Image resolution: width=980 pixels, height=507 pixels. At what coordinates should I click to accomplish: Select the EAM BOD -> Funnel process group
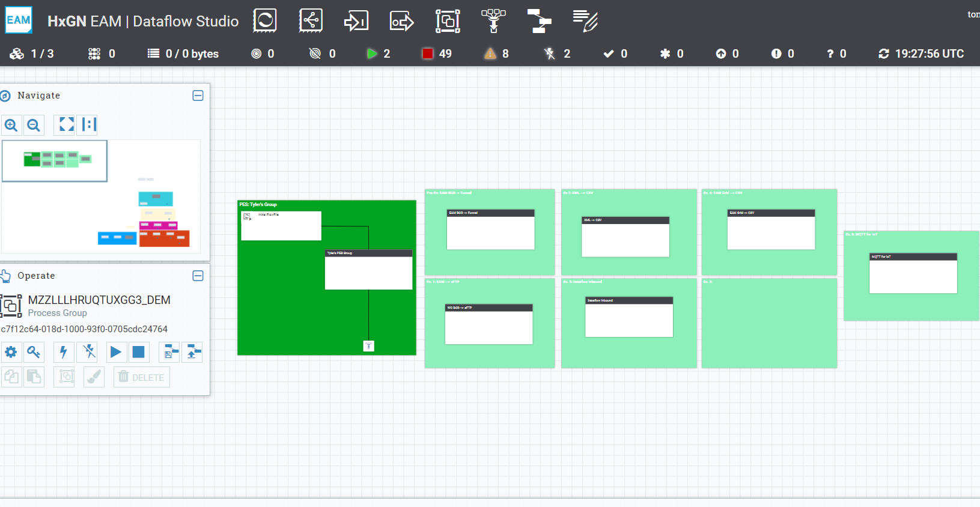(x=490, y=229)
